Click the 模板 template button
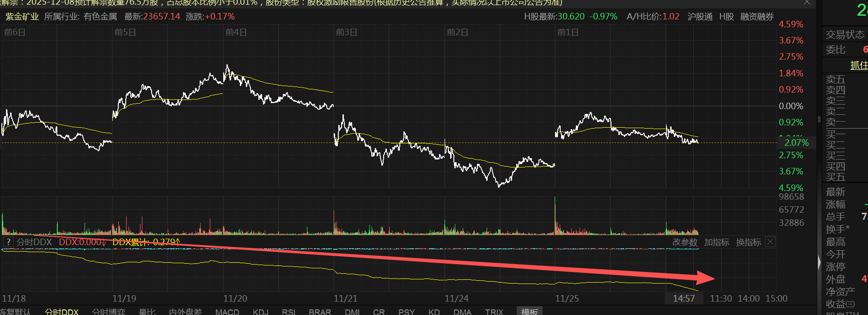 coord(530,311)
